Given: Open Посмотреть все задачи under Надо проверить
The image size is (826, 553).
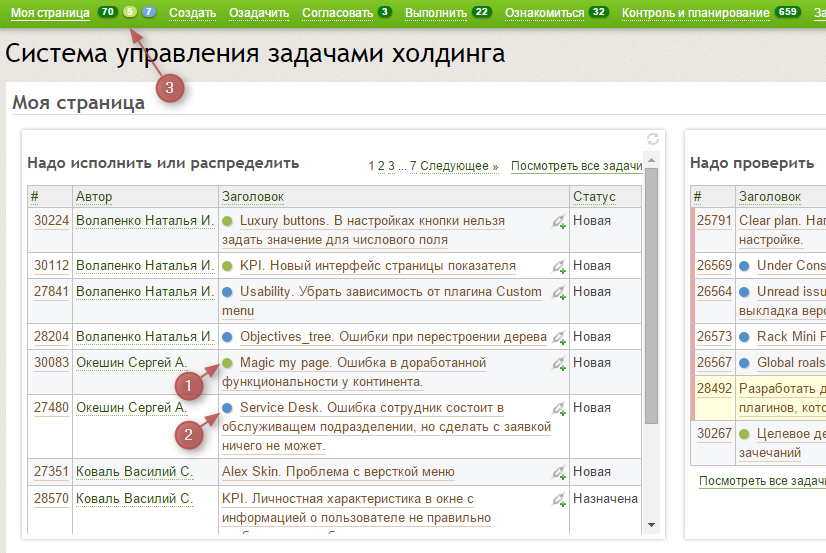Looking at the screenshot, I should coord(762,481).
